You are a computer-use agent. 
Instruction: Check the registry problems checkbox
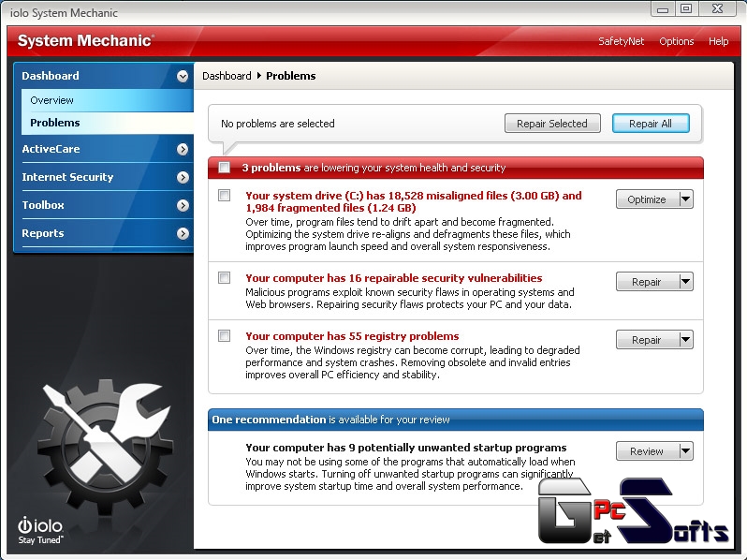pyautogui.click(x=224, y=335)
